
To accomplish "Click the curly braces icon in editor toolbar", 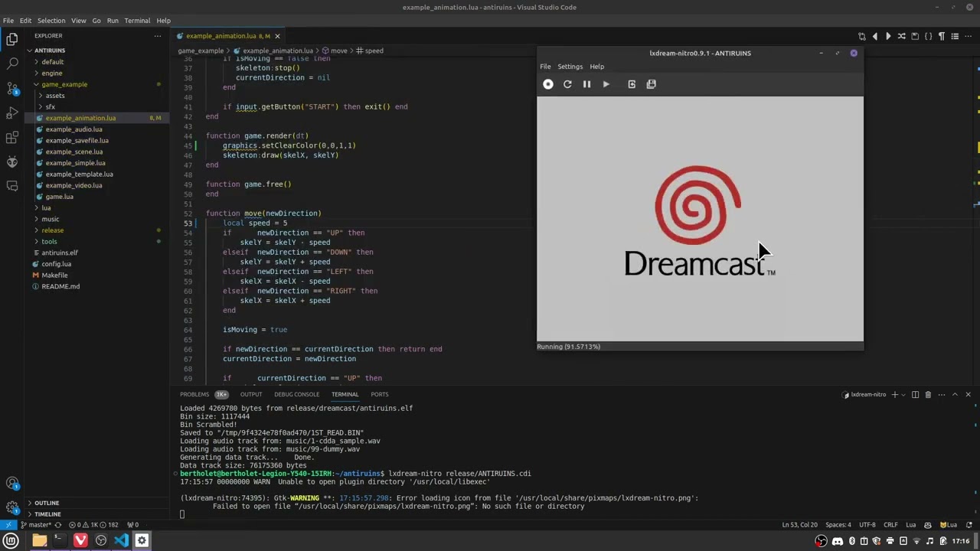I will (928, 36).
